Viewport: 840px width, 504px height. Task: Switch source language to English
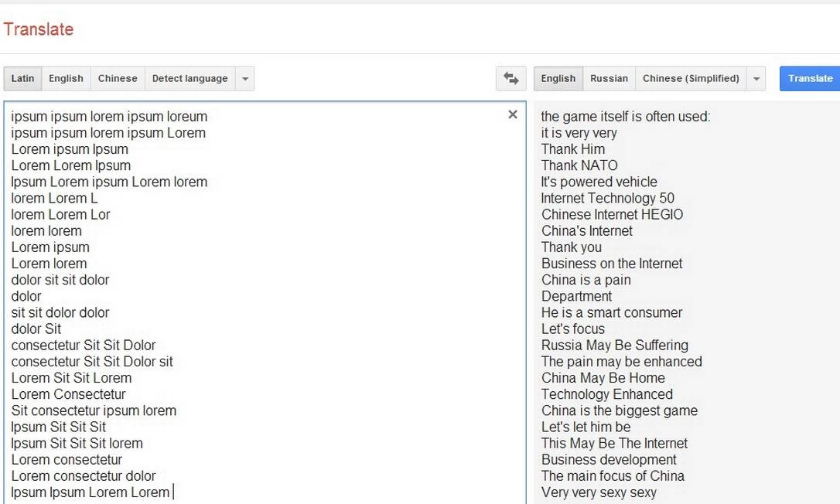pyautogui.click(x=66, y=79)
